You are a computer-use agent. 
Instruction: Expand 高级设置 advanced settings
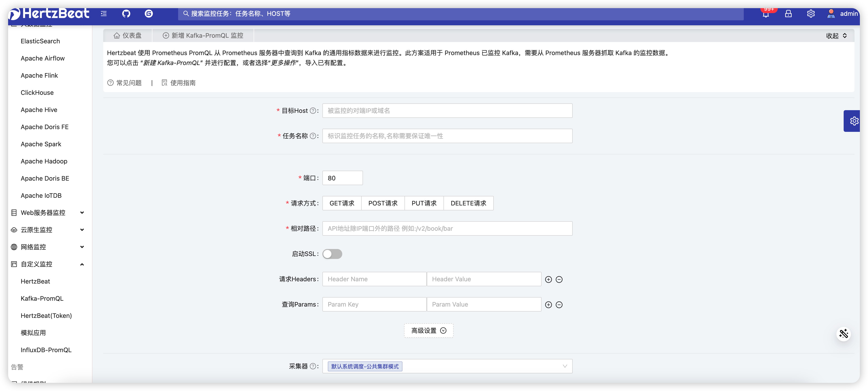429,330
